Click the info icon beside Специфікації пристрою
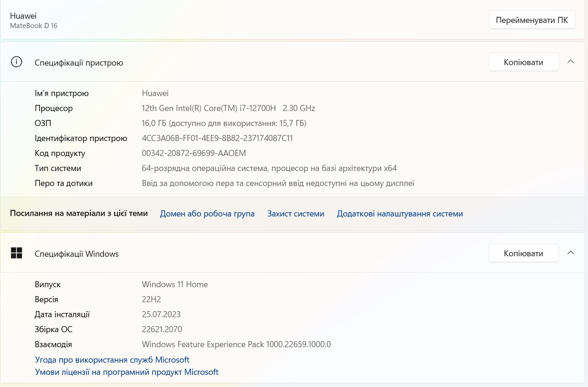This screenshot has height=387, width=588. tap(16, 62)
